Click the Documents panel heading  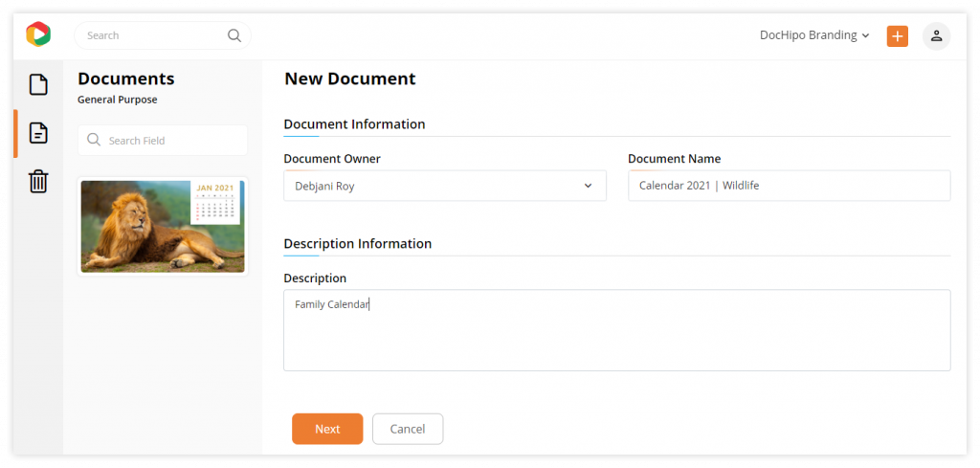pyautogui.click(x=126, y=78)
